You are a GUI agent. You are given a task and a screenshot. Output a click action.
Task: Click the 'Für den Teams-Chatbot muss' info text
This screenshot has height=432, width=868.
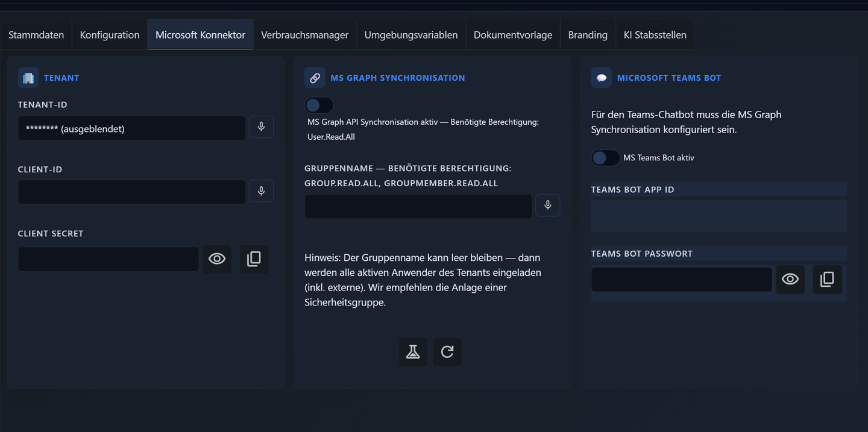click(686, 122)
